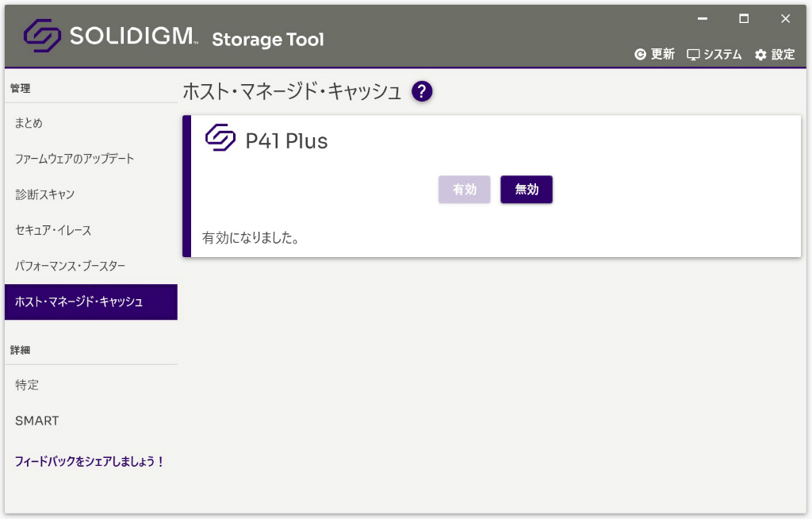Click the P41 Plus drive name
812x519 pixels.
click(286, 141)
